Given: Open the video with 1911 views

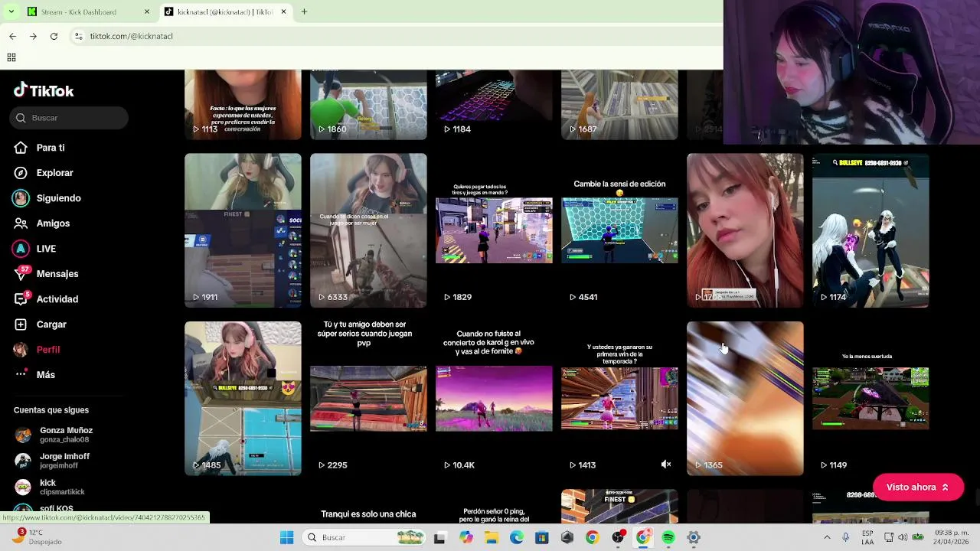Looking at the screenshot, I should click(x=243, y=230).
